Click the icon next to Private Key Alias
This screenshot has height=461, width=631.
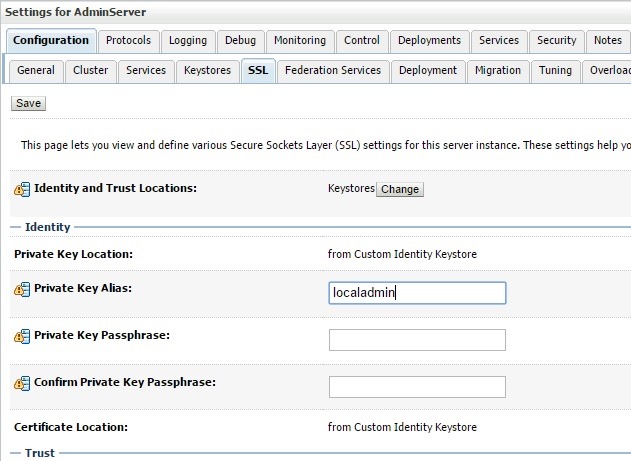click(22, 289)
